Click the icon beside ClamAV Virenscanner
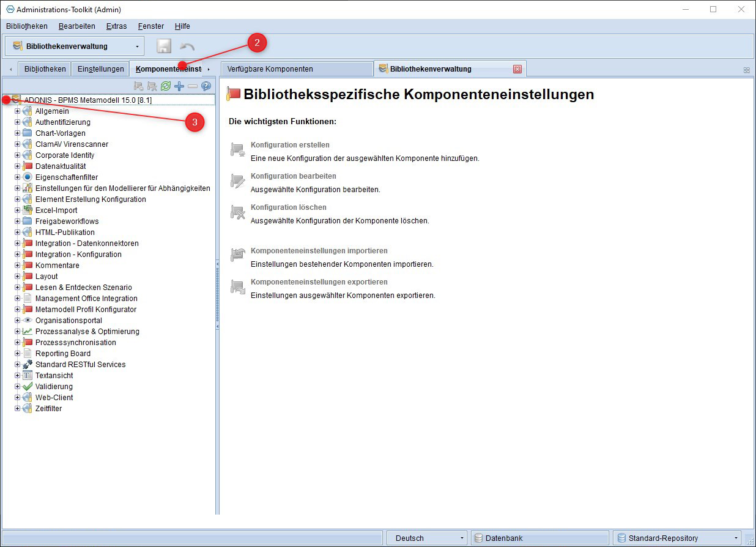Image resolution: width=756 pixels, height=547 pixels. (28, 144)
